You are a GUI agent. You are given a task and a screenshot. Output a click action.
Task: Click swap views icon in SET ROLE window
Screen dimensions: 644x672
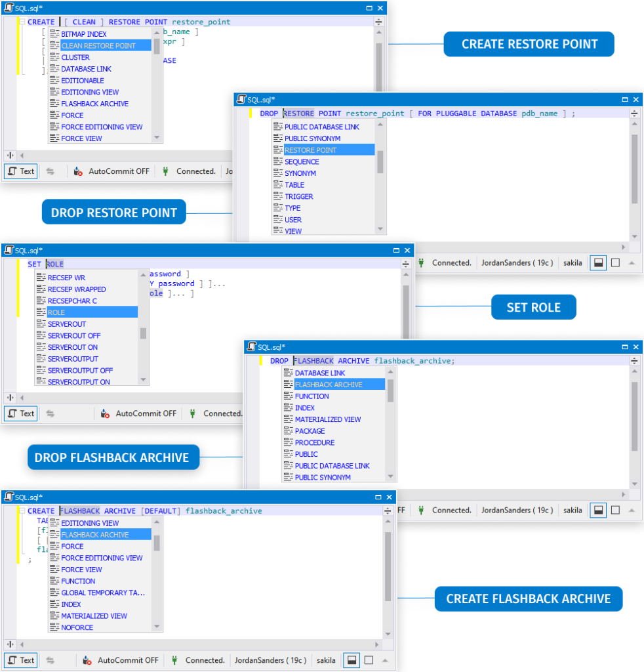50,413
